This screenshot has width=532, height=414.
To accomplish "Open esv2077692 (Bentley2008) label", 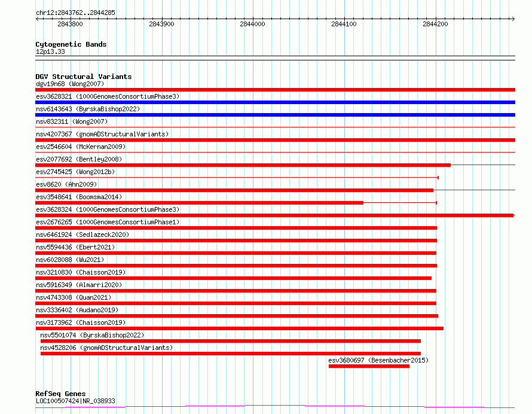I will click(79, 159).
